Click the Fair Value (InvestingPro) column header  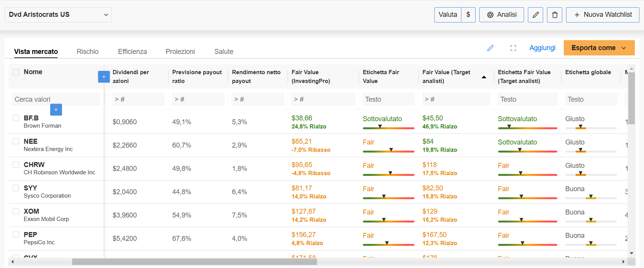tap(311, 76)
